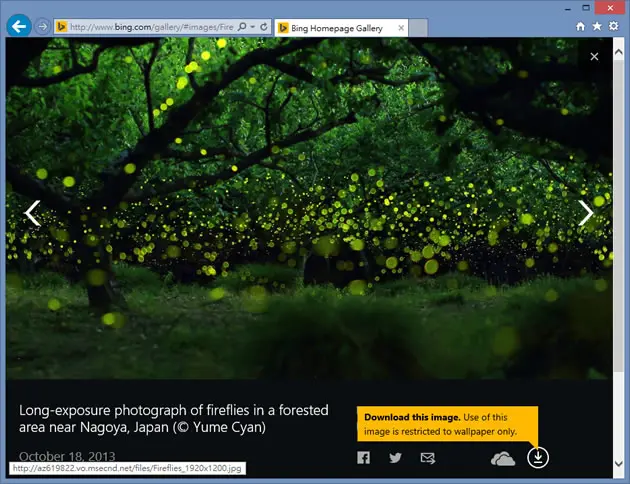Click the bing.com gallery address field
The image size is (630, 484).
pyautogui.click(x=151, y=27)
